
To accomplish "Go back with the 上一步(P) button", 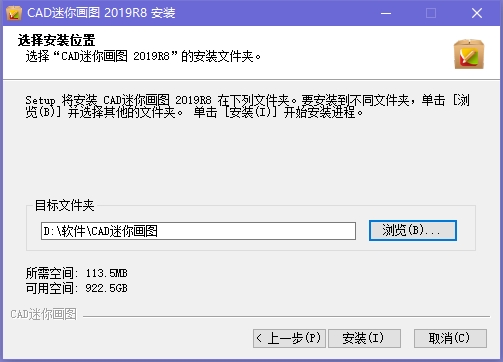I will point(289,338).
